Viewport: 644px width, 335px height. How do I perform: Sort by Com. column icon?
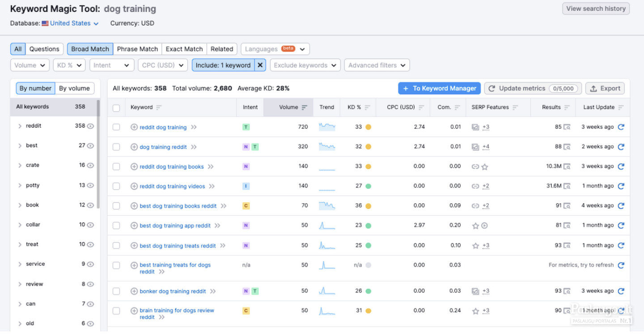point(457,108)
